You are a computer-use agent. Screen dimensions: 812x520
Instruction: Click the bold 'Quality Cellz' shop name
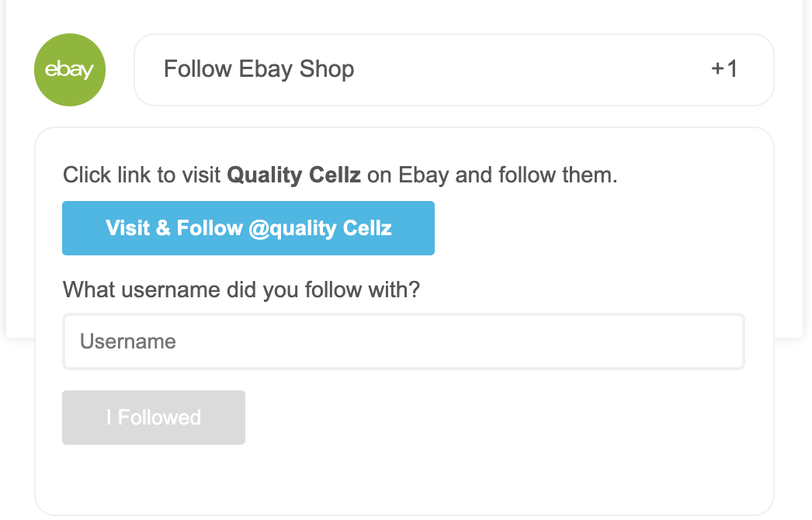[x=293, y=175]
